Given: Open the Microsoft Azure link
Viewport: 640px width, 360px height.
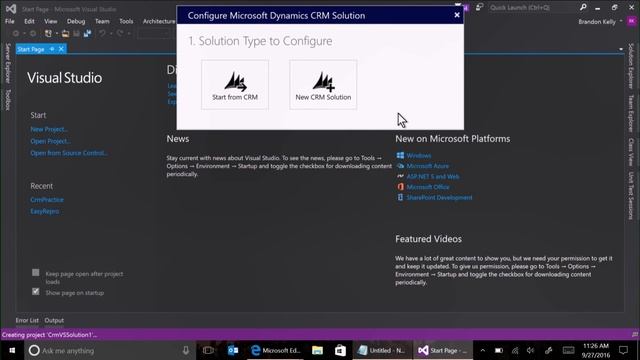Looking at the screenshot, I should [x=428, y=166].
